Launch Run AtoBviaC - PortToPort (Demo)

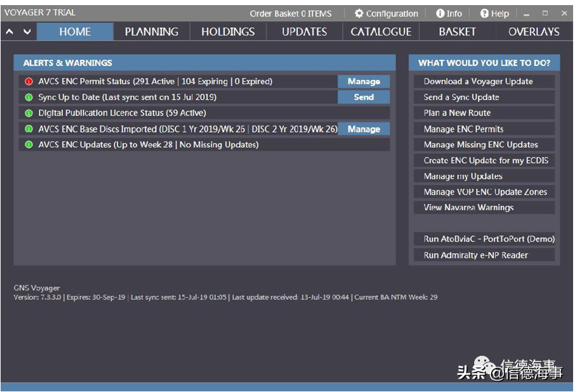coord(484,239)
